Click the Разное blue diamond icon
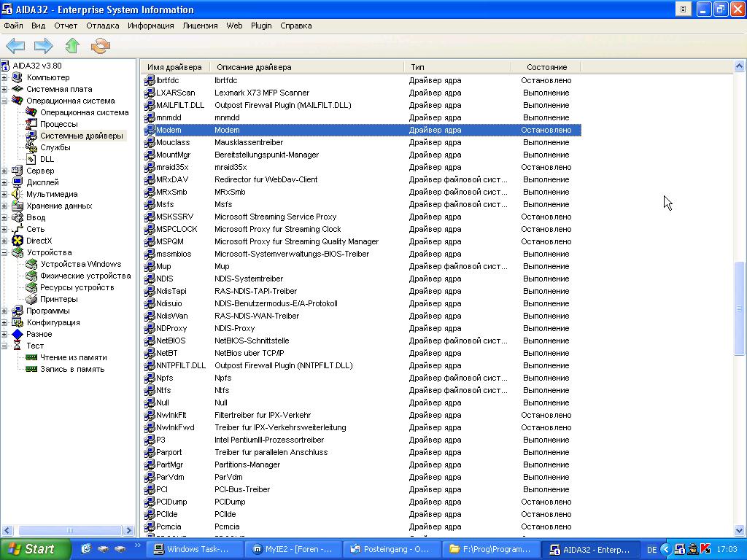This screenshot has height=560, width=747. (18, 334)
